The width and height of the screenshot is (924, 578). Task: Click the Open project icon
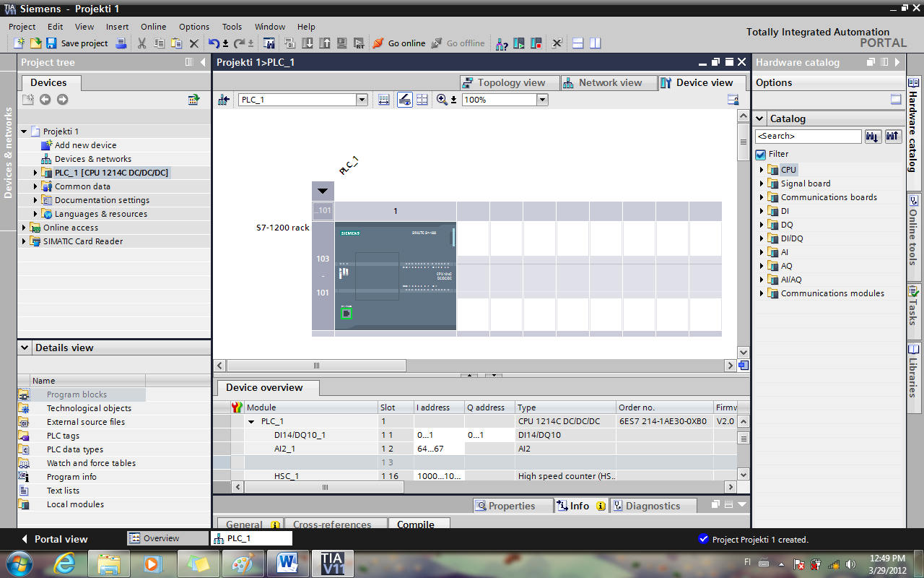coord(35,43)
